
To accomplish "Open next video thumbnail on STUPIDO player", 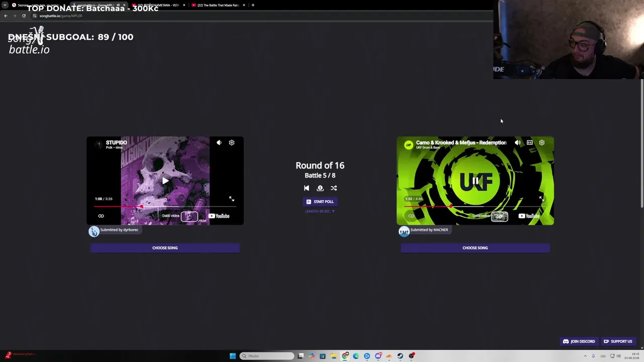I will [x=190, y=216].
